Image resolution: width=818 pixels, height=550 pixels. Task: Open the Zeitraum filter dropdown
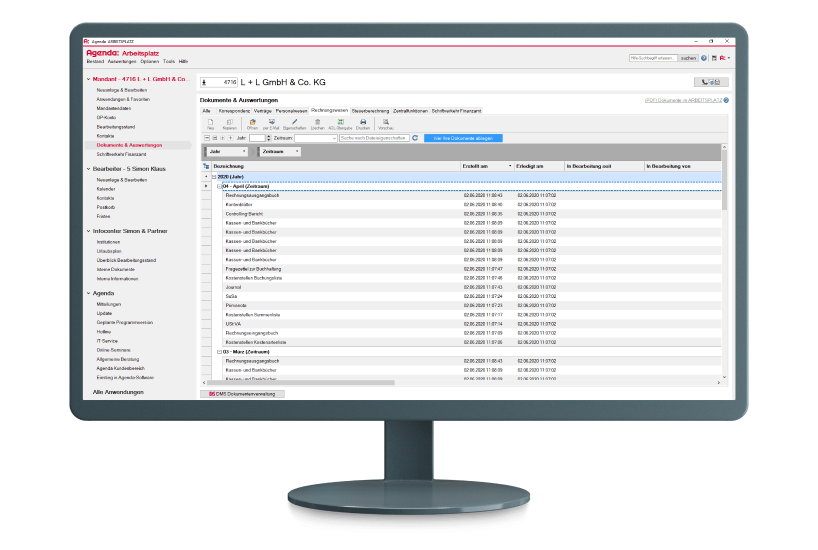pos(315,138)
